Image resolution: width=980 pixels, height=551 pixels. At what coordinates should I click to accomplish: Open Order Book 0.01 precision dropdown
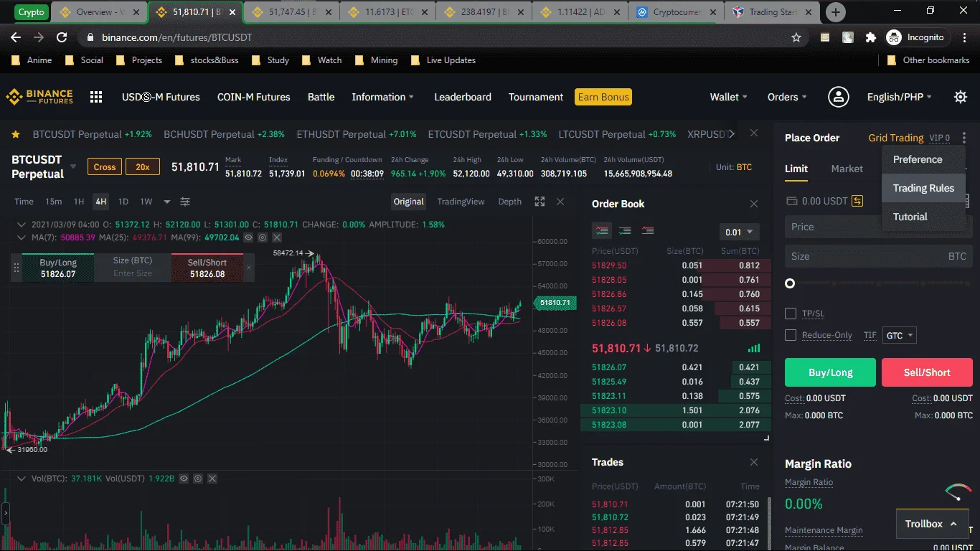(x=739, y=232)
